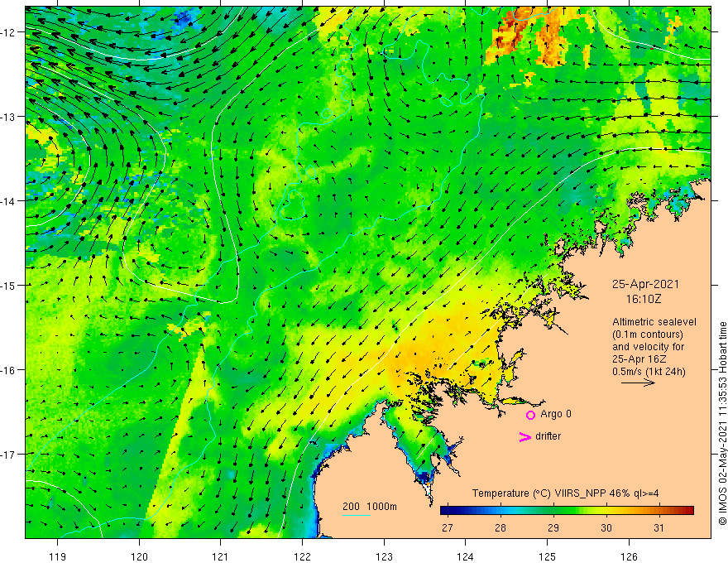This screenshot has height=563, width=728.
Task: Click the '200 1000m' depth contour label
Action: (370, 507)
